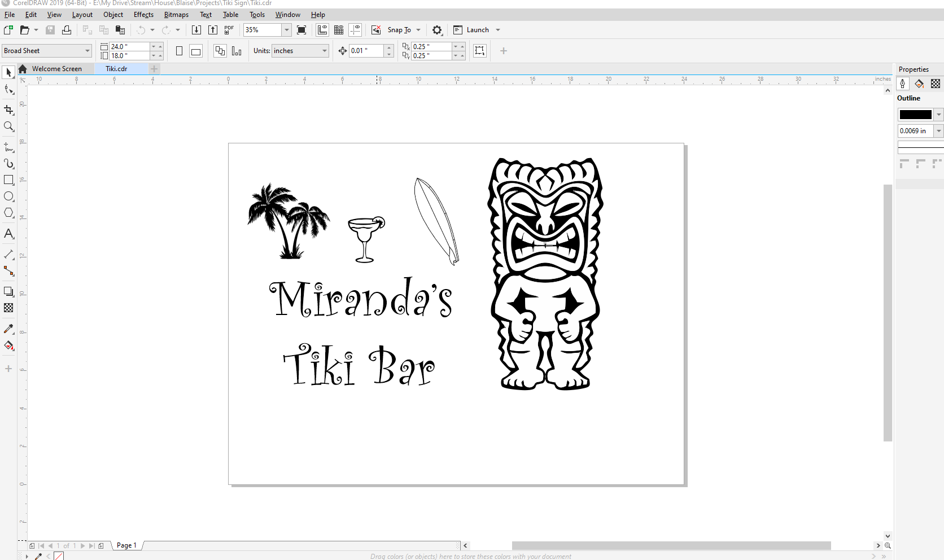The height and width of the screenshot is (560, 944).
Task: Switch to the Welcome Screen tab
Action: coord(56,68)
